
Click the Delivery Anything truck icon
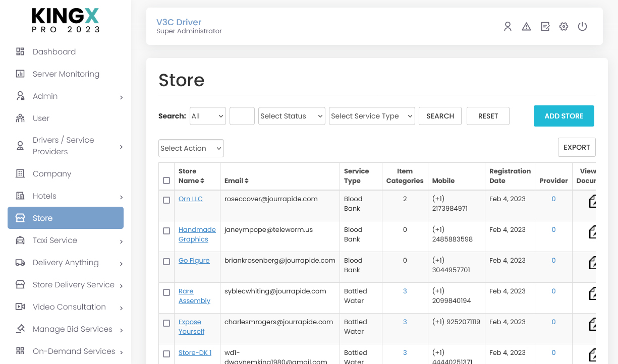click(20, 262)
